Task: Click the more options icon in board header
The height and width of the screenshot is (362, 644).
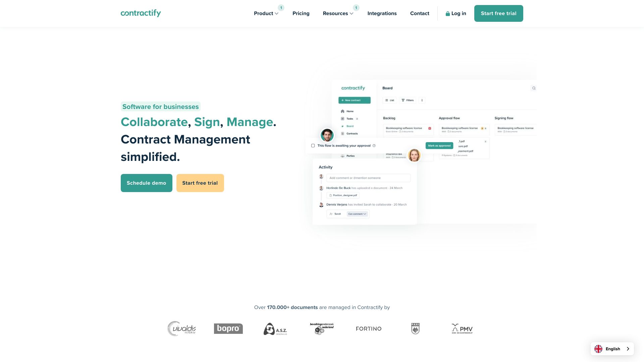Action: pos(422,100)
